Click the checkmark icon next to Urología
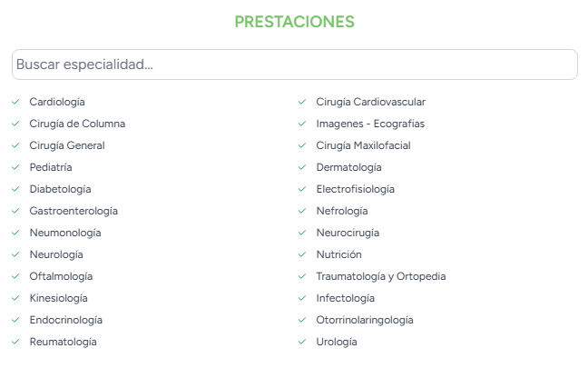Viewport: 588px width, 368px height. coord(302,342)
